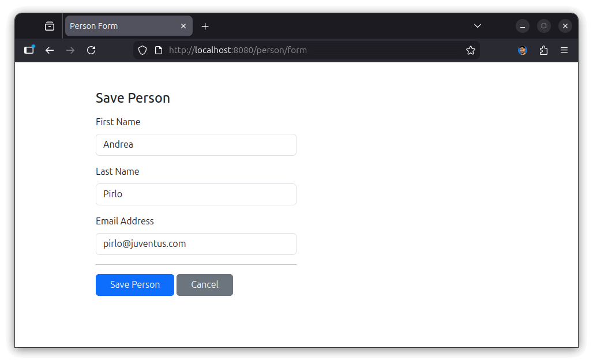Show site information page icon
Screen dimensions: 593x364
159,50
